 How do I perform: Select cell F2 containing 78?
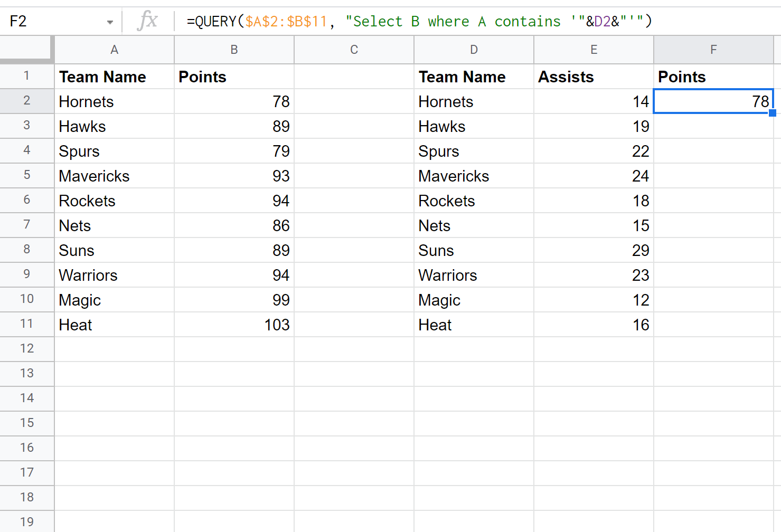(x=713, y=101)
